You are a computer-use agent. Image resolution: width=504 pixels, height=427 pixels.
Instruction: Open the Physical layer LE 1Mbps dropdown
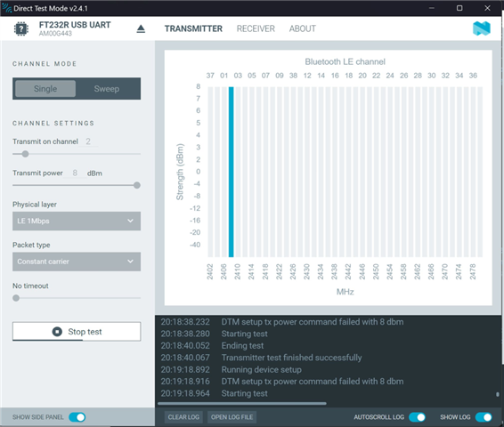tap(77, 221)
